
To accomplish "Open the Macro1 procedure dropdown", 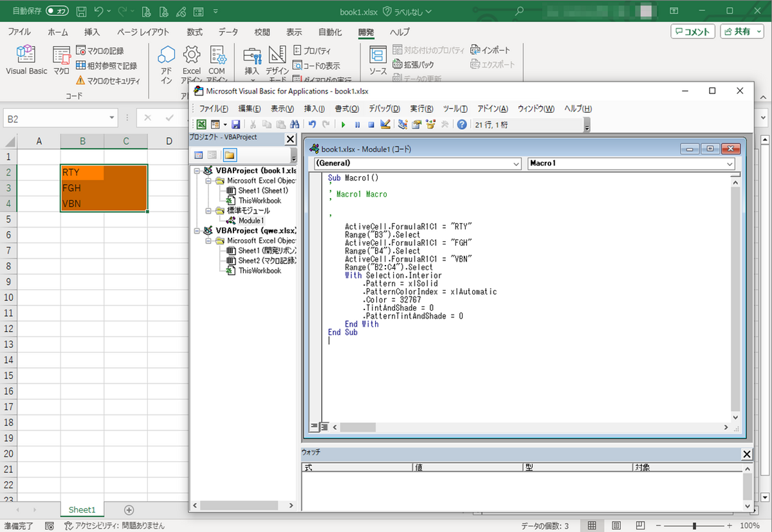I will click(x=730, y=164).
